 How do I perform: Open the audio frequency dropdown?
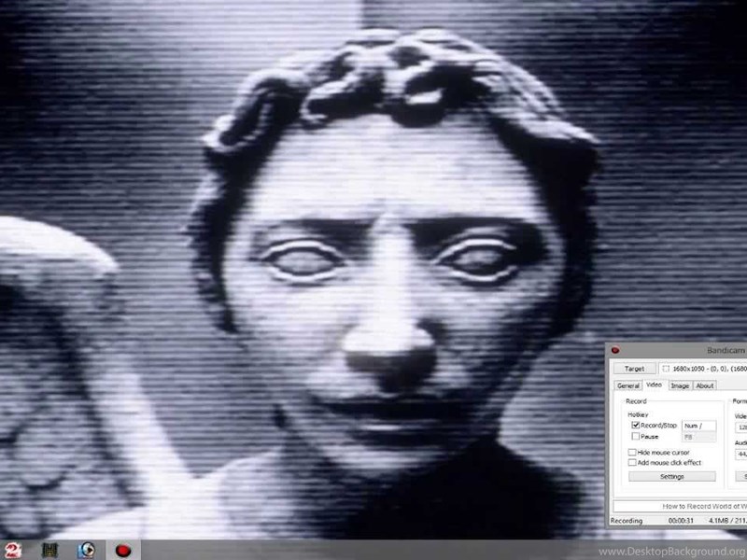(741, 454)
